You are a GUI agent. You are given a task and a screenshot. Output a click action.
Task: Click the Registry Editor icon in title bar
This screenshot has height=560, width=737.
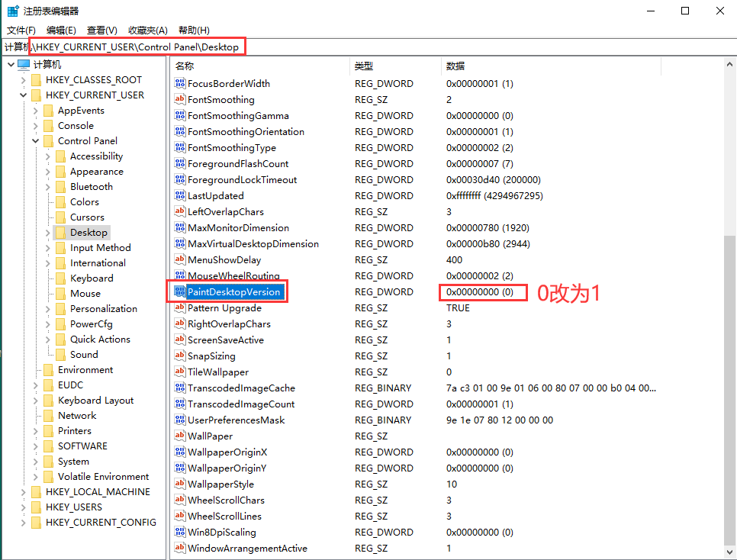[x=13, y=11]
